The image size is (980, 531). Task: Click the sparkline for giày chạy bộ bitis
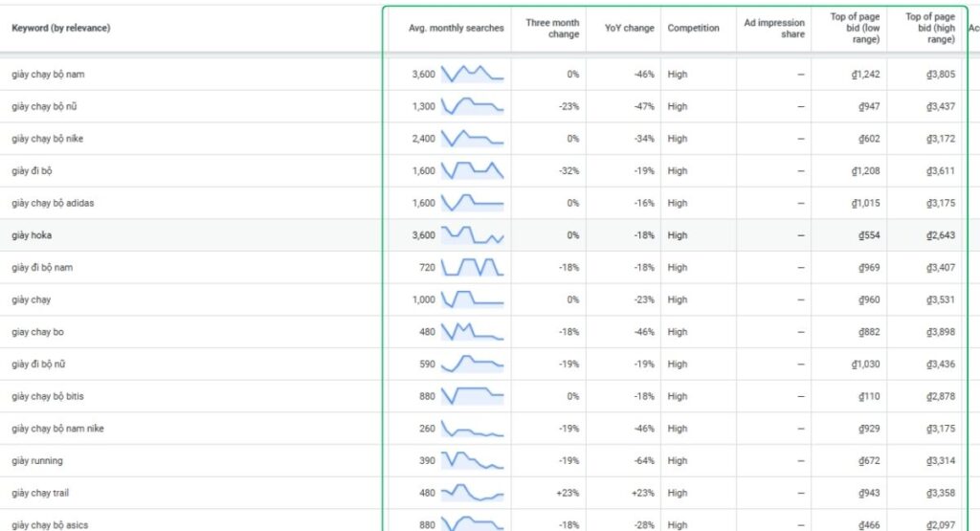472,396
